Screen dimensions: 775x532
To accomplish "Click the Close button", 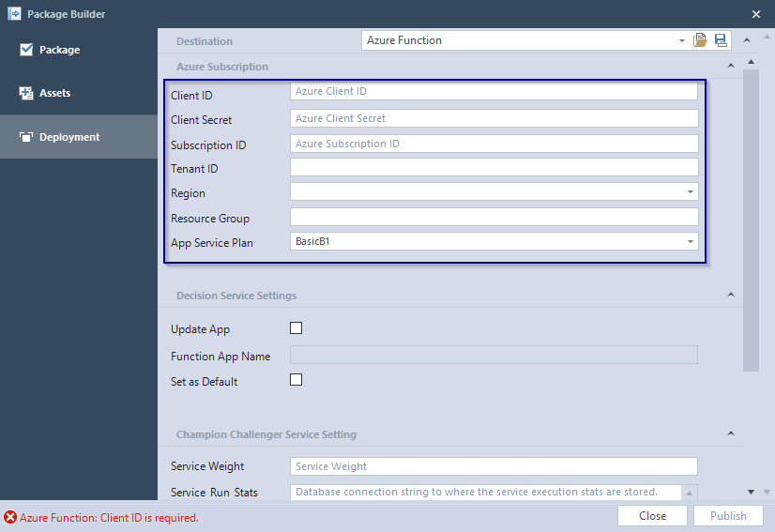I will pos(652,516).
